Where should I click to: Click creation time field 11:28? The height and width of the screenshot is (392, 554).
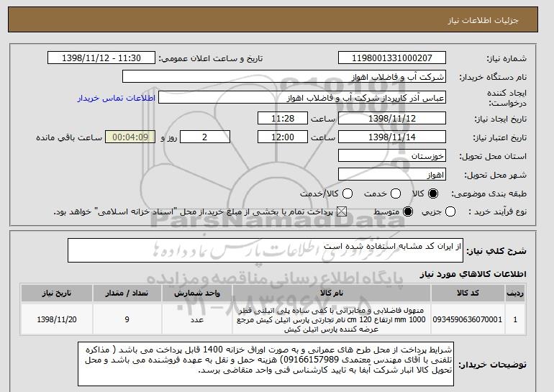pos(283,118)
